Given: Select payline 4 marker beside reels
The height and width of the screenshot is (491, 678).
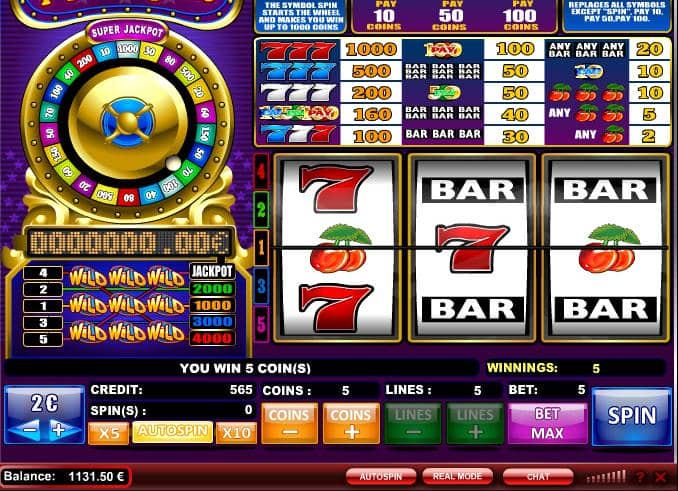Looking at the screenshot, I should 261,172.
